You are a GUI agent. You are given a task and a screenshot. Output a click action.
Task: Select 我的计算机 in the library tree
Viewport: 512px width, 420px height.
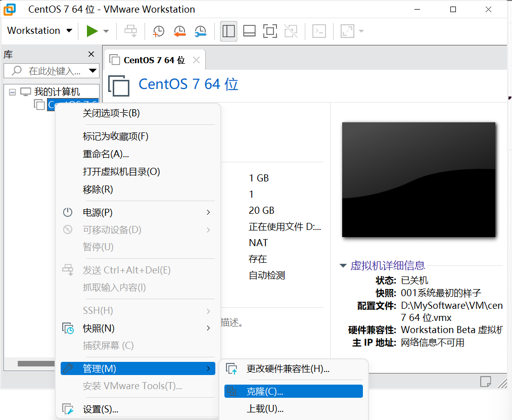(57, 92)
